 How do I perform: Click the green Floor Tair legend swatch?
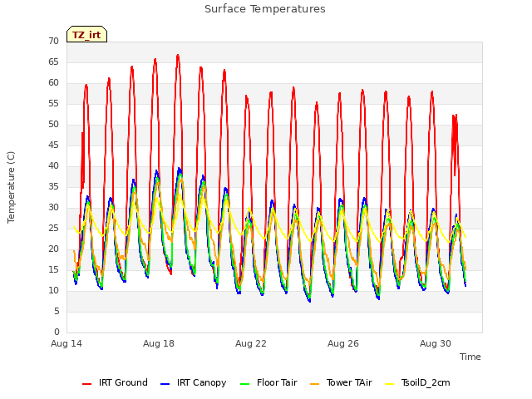coord(244,384)
